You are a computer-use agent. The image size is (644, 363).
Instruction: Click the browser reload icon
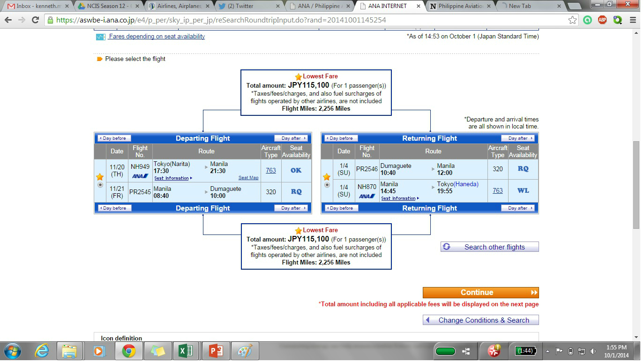35,20
